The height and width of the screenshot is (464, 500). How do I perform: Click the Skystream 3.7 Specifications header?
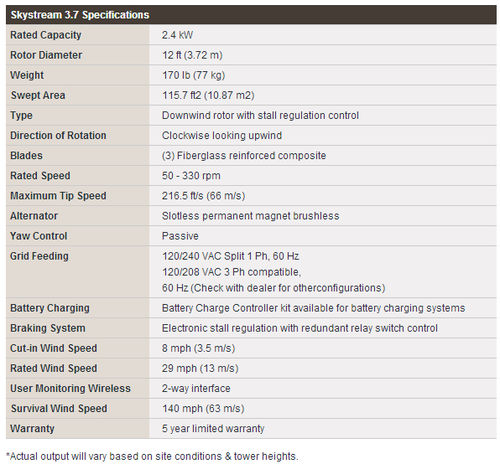click(x=80, y=15)
